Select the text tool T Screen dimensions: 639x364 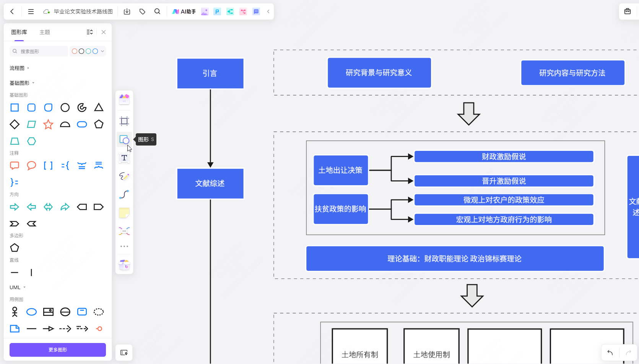tap(124, 158)
